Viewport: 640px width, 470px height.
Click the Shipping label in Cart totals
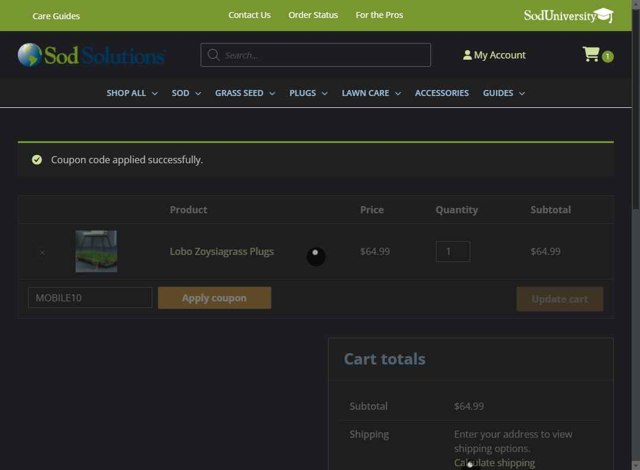click(369, 435)
